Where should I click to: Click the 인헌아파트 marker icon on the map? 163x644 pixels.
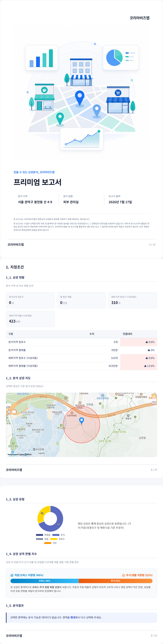click(72, 413)
